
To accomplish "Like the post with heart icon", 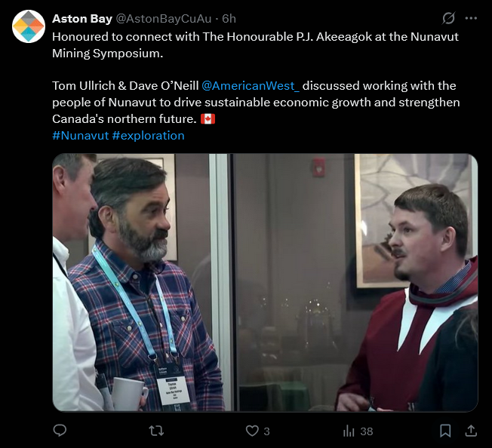I will (252, 431).
